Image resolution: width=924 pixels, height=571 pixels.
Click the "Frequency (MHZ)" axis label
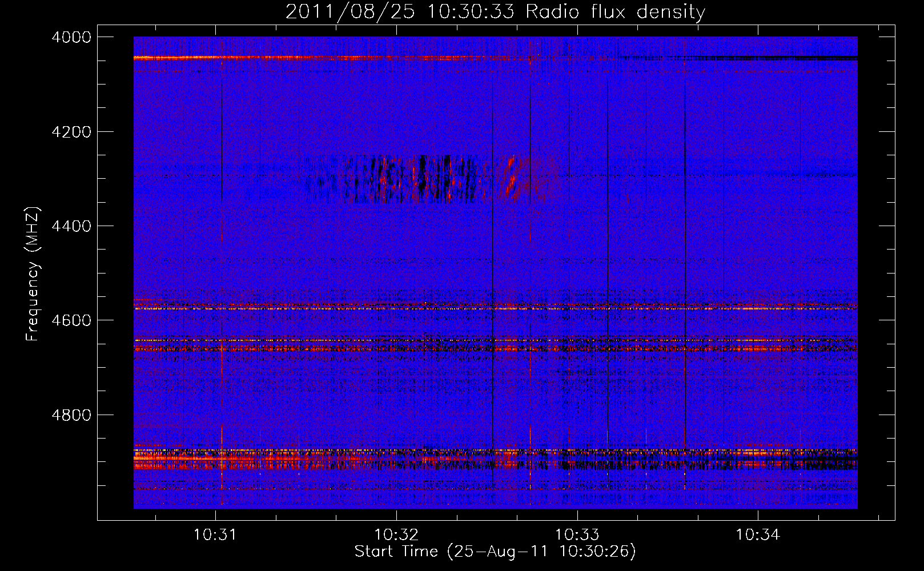33,274
